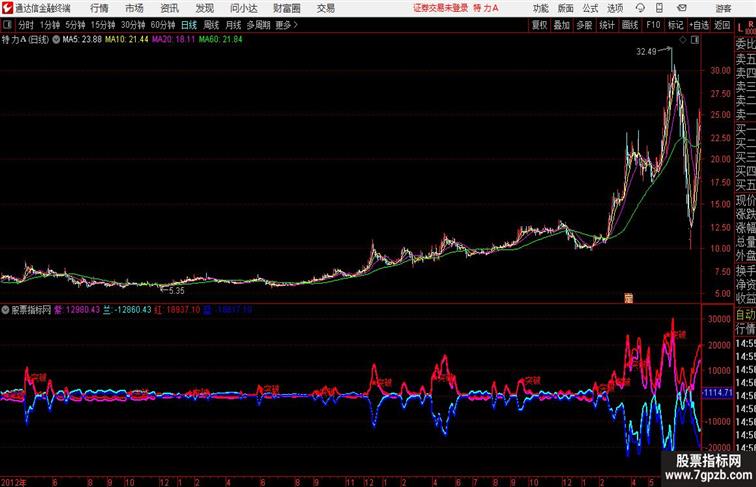The height and width of the screenshot is (487, 756).
Task: Click the 现价 row in quote panel
Action: coord(745,200)
